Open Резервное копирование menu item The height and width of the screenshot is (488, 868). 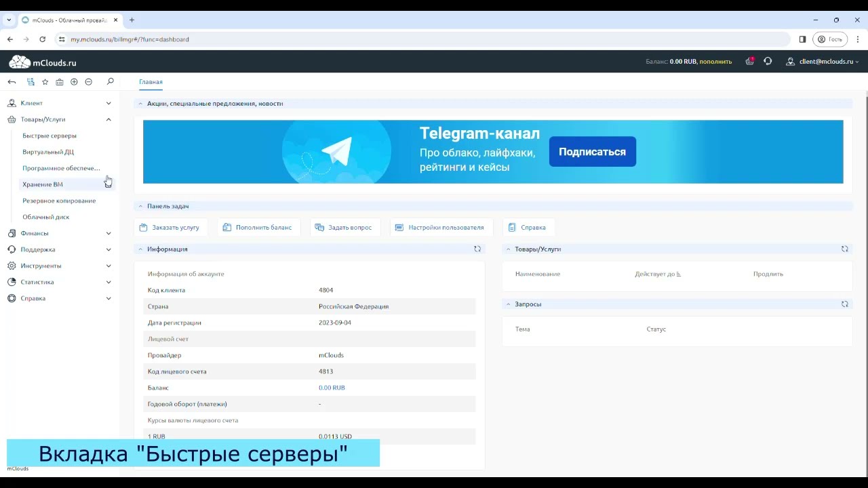(59, 201)
